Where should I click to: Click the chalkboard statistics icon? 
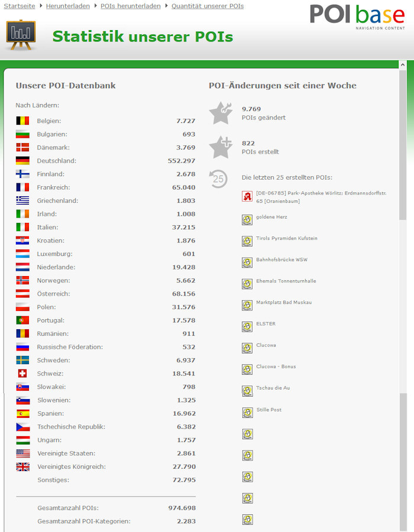click(x=21, y=35)
